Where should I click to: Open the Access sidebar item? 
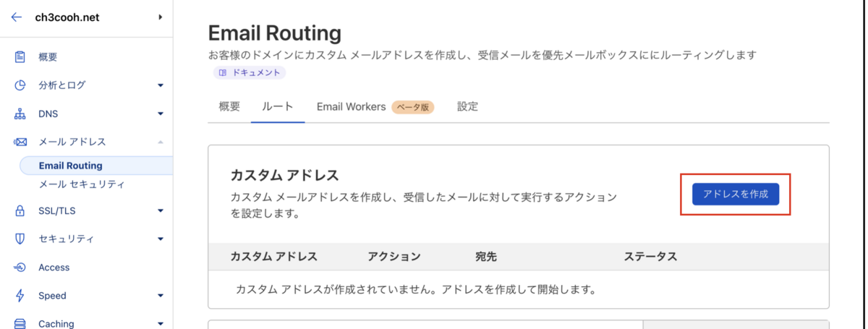54,268
